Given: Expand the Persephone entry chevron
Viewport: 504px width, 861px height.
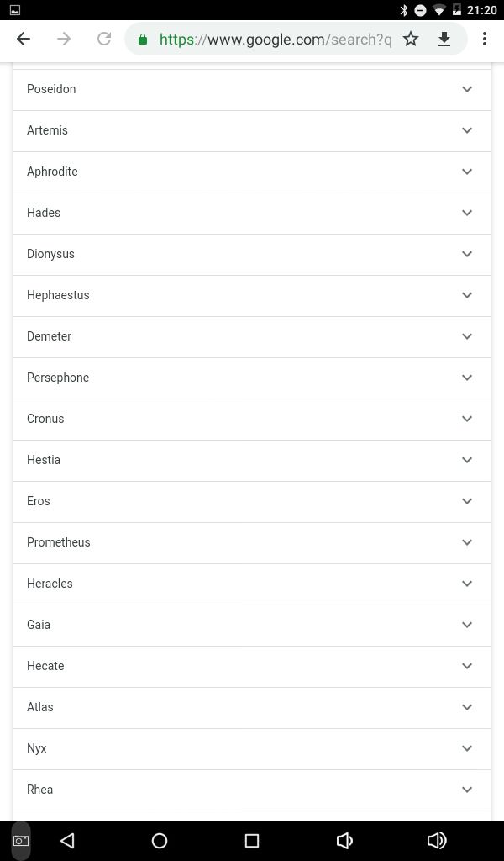Looking at the screenshot, I should point(467,378).
